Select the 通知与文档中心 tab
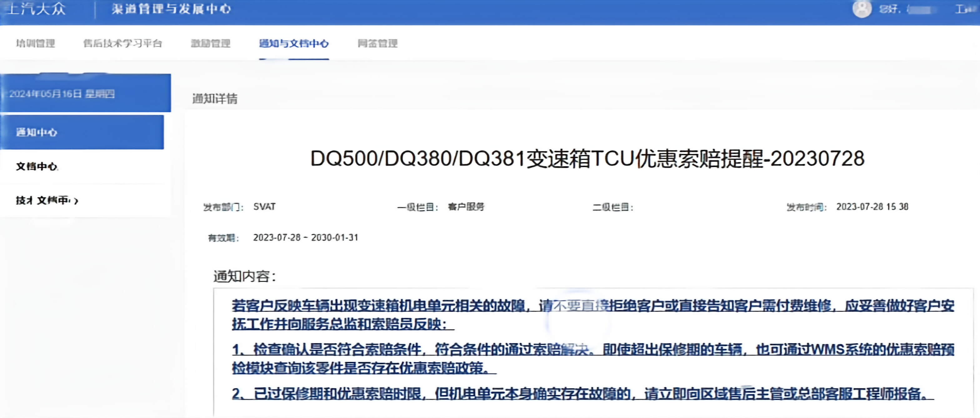 [x=294, y=43]
